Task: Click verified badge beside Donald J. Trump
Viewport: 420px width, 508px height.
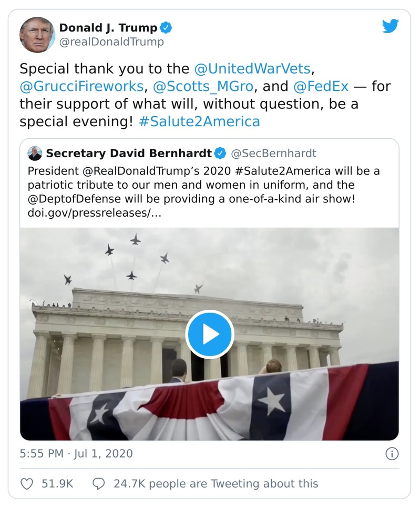Action: 167,27
